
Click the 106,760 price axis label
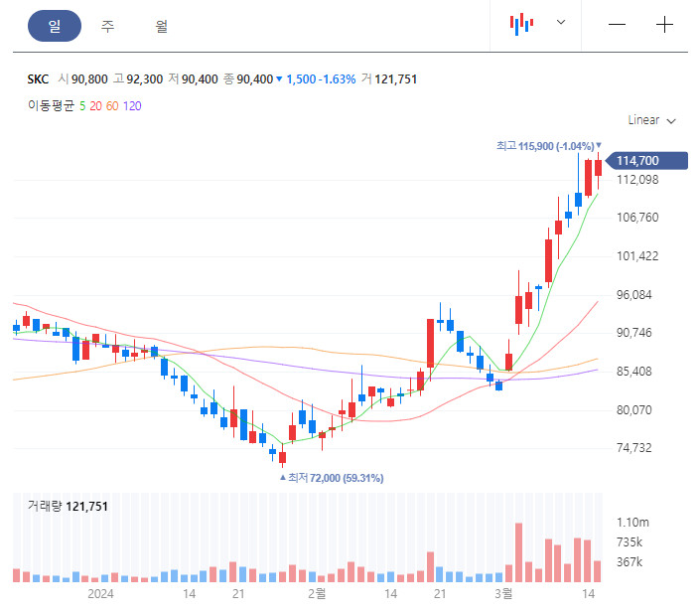pos(637,218)
